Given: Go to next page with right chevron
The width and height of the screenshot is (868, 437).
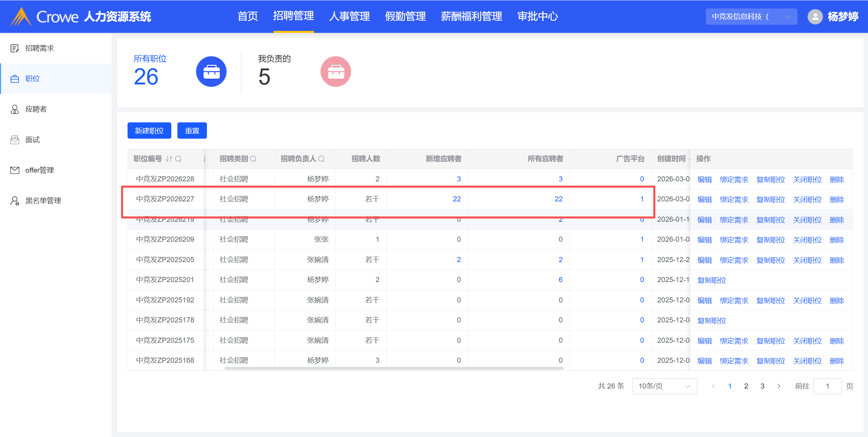Looking at the screenshot, I should coord(779,386).
